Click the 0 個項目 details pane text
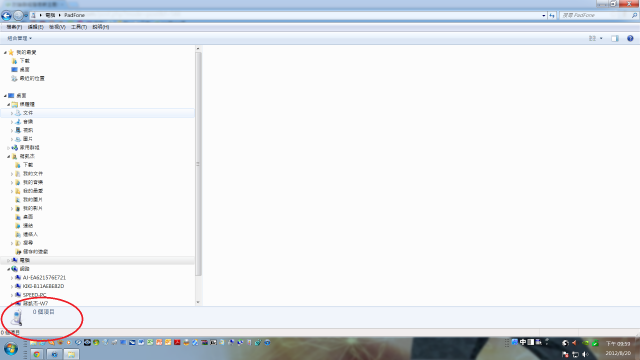640x360 pixels. coord(43,312)
